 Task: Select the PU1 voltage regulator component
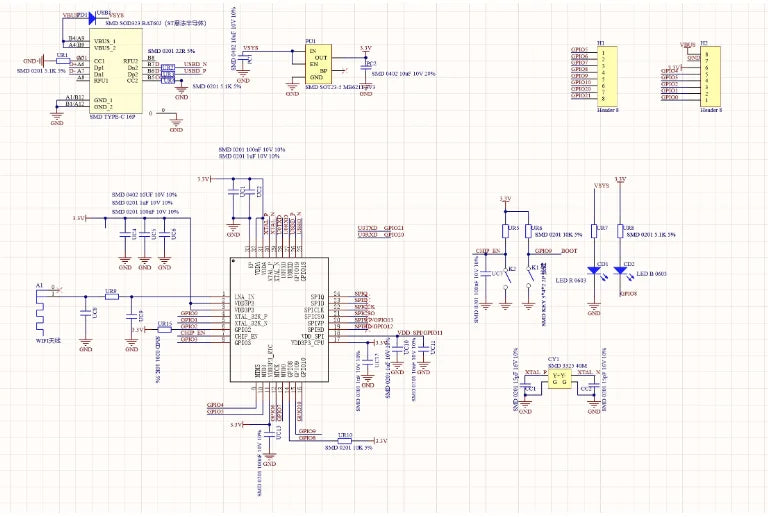coord(324,64)
